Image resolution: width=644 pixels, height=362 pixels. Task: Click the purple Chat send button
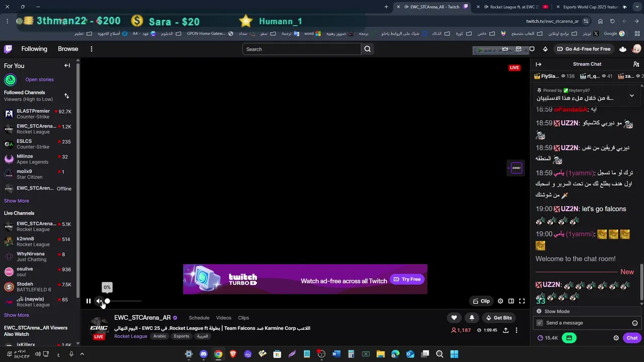tap(632, 338)
